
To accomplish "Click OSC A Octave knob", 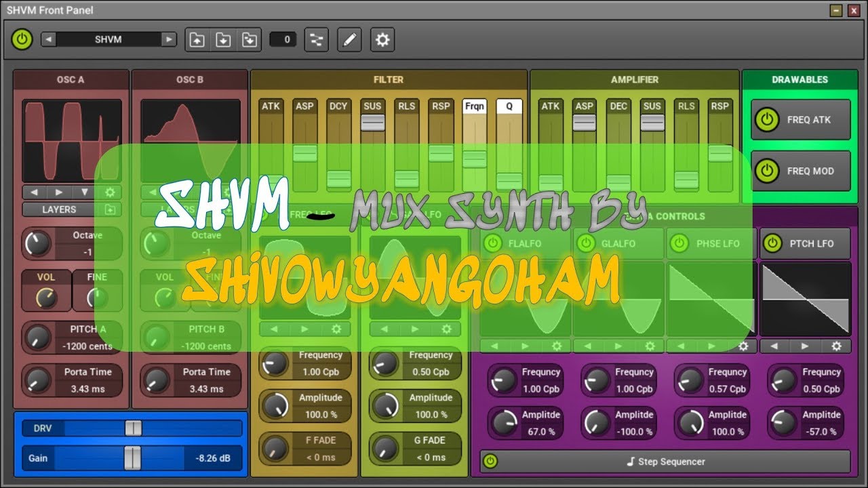I will 38,243.
